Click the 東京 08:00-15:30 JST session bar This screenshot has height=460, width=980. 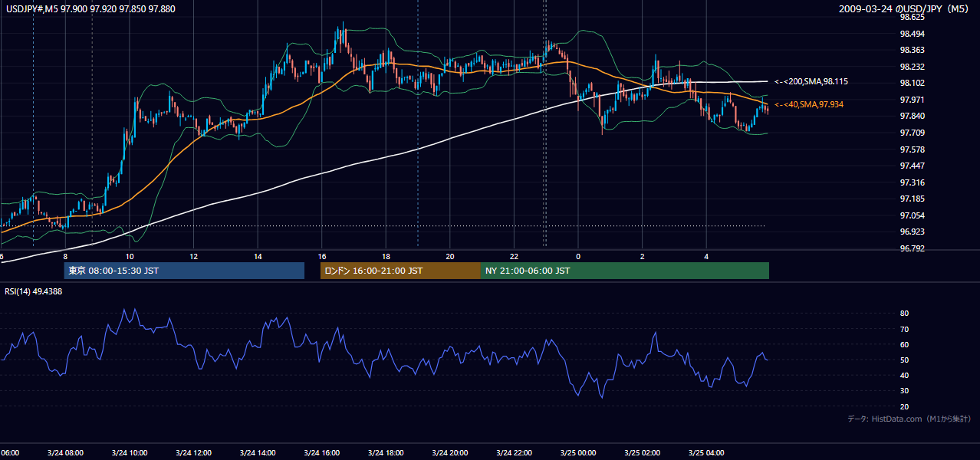pyautogui.click(x=184, y=271)
